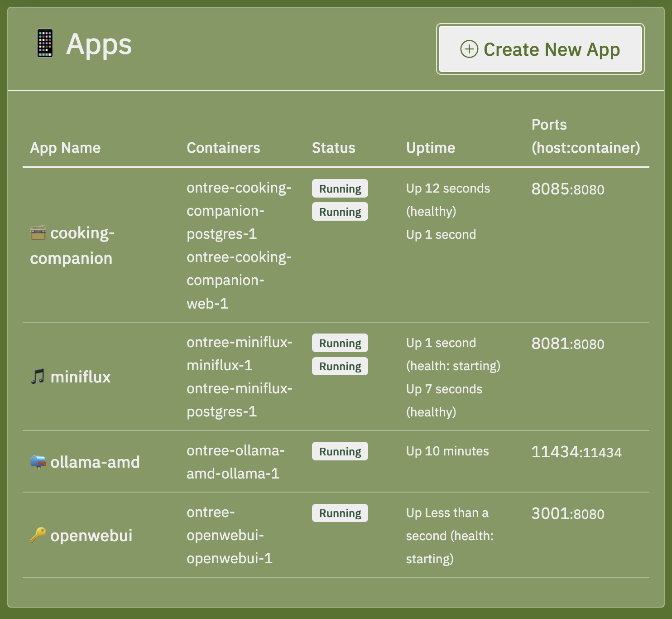672x619 pixels.
Task: Click the Running badge for openwebui
Action: pos(340,513)
